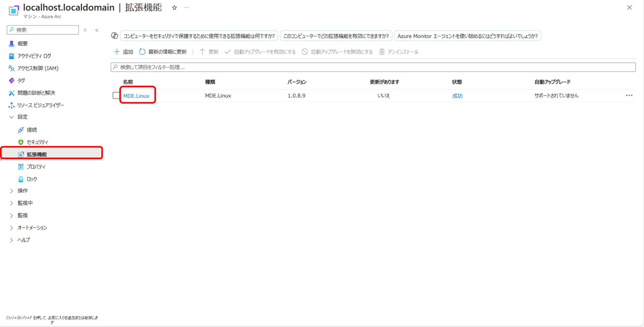
Task: Click the アンインストール trash button
Action: pos(399,52)
